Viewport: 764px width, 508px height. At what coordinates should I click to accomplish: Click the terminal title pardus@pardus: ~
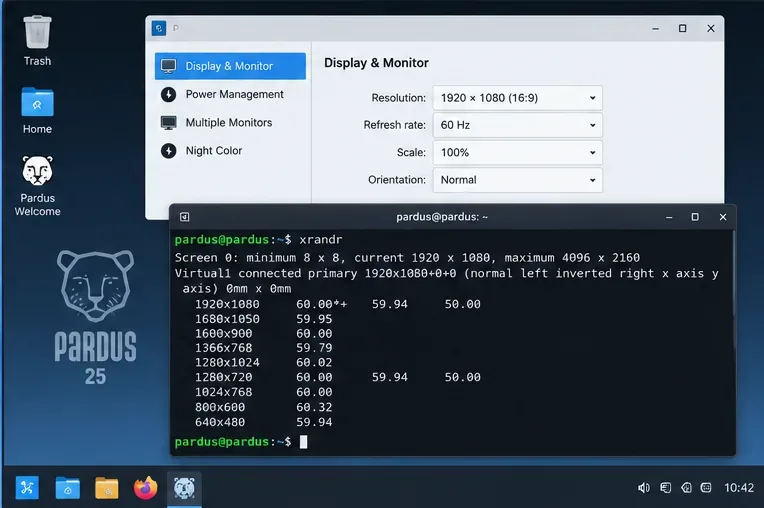441,217
